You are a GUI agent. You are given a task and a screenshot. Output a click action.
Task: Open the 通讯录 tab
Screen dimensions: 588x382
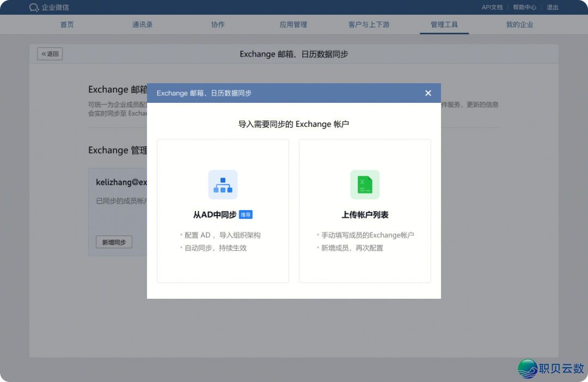click(142, 24)
